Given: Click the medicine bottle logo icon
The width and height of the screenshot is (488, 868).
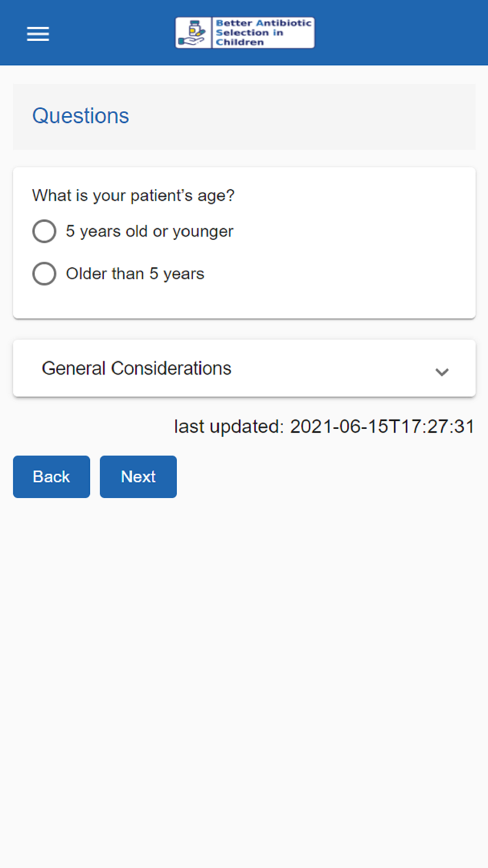Looking at the screenshot, I should click(193, 33).
